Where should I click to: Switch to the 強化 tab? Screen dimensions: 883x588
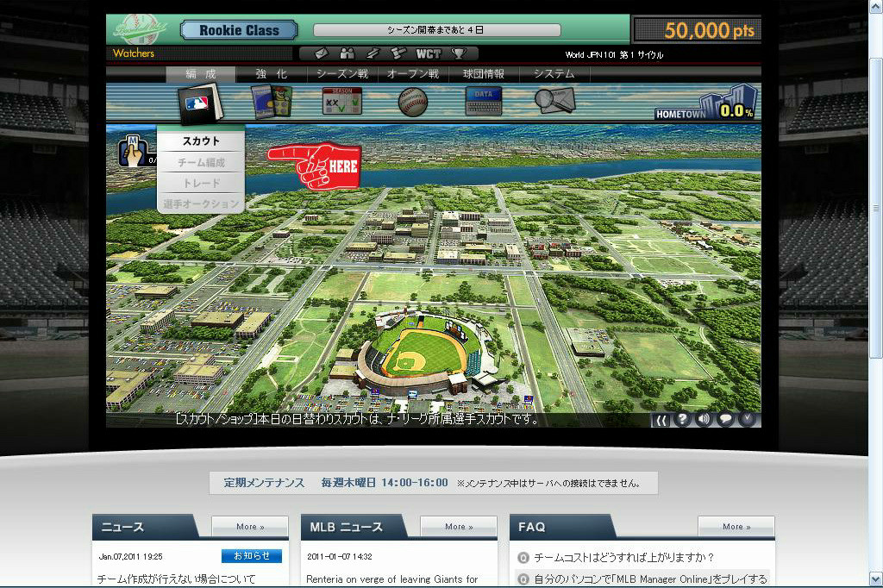(x=272, y=74)
